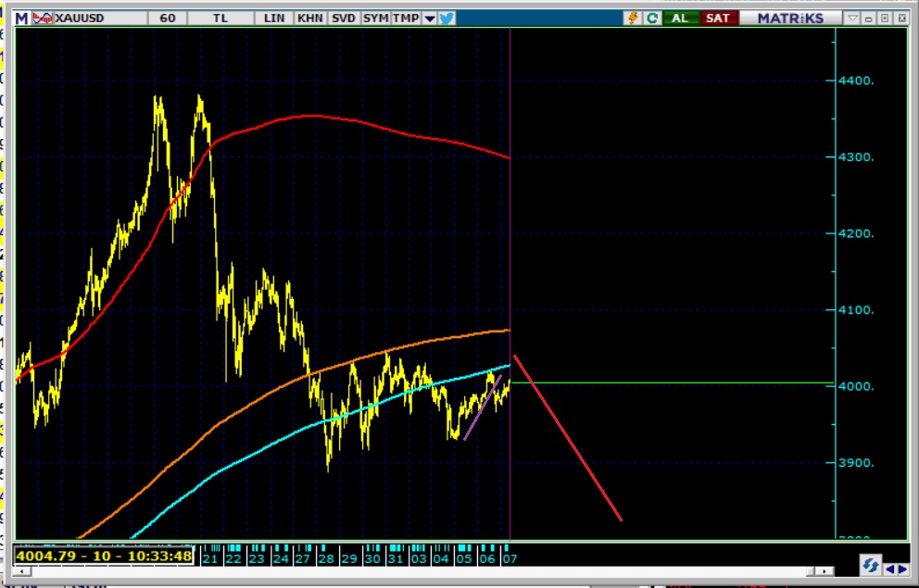Toggle the TL currency setting
Image resolution: width=919 pixels, height=588 pixels.
pos(221,18)
